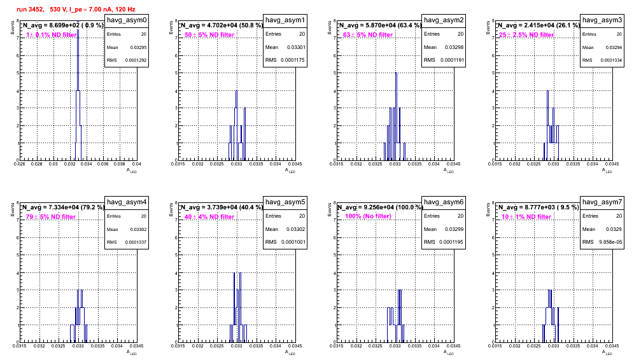Click Mean value 0.03298
The image size is (634, 364).
tap(454, 47)
